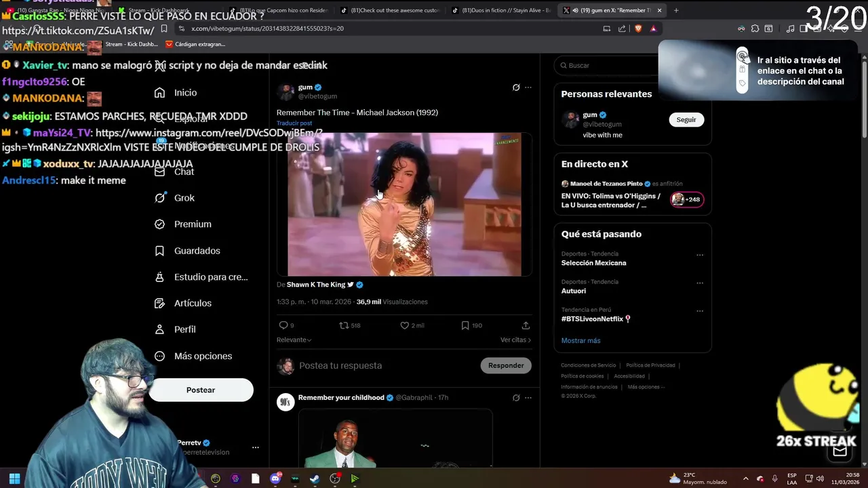
Task: Open more options on Remember your childhood post
Action: coord(528,398)
